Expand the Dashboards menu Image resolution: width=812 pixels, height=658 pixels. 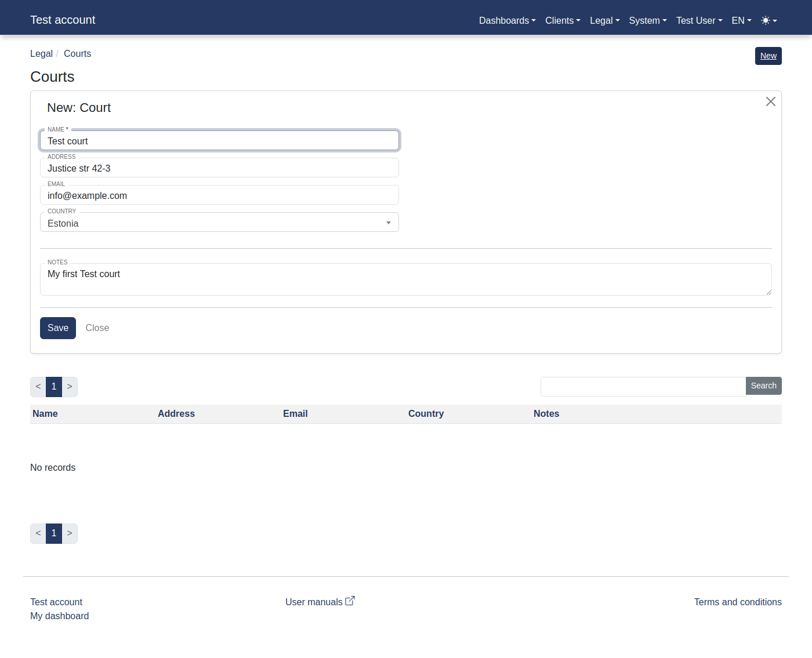point(506,20)
